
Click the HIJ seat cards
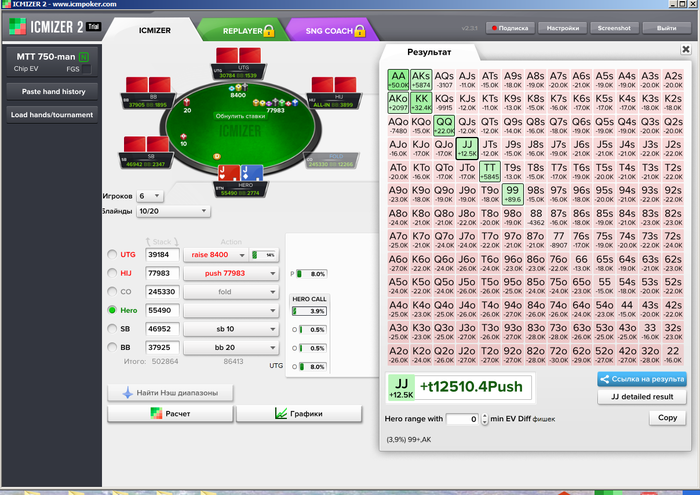[334, 85]
